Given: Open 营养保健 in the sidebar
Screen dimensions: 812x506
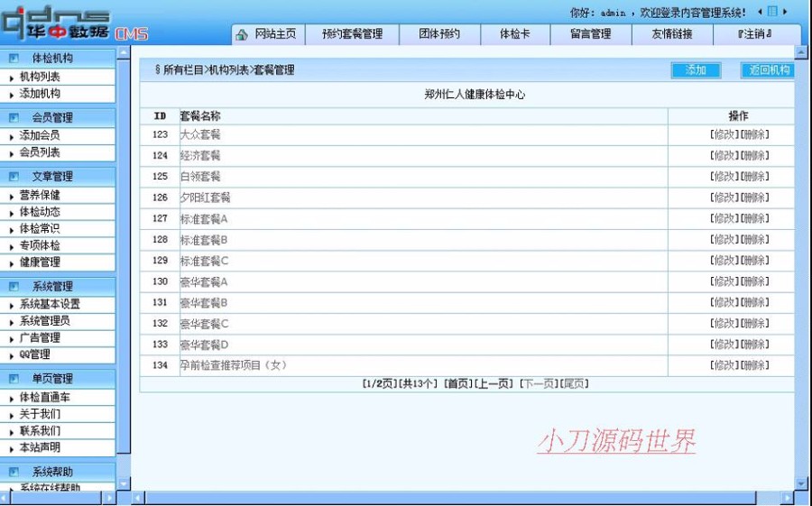Looking at the screenshot, I should point(40,195).
